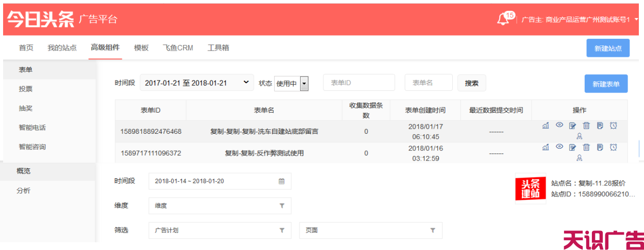Click form ID 1589717111096372
The image size is (644, 250).
151,153
